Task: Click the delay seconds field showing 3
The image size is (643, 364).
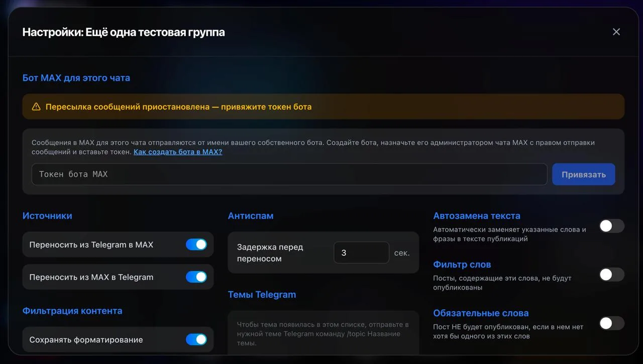Action: pyautogui.click(x=361, y=253)
